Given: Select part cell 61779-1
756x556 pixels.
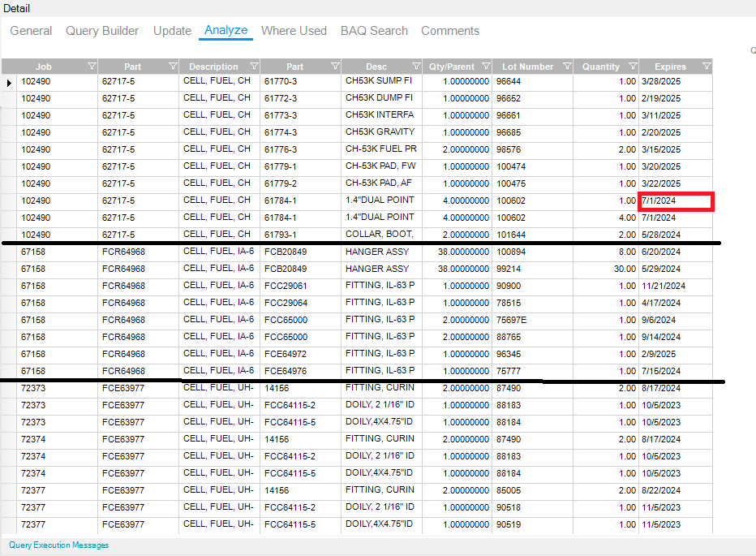Looking at the screenshot, I should (x=300, y=166).
